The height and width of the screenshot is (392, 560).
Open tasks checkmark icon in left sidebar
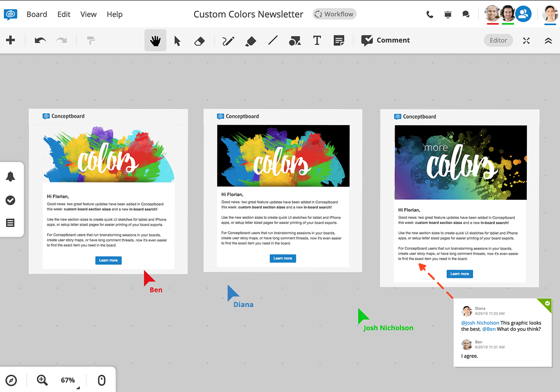(x=10, y=200)
